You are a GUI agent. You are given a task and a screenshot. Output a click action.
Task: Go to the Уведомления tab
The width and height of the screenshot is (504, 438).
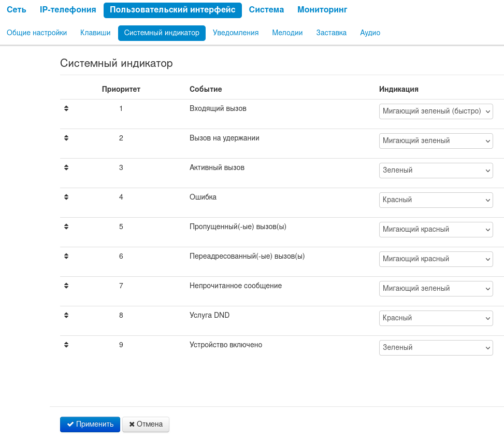(x=236, y=33)
